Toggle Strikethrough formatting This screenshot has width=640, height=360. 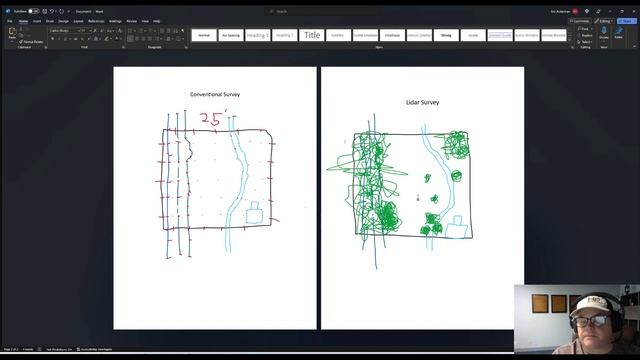pyautogui.click(x=76, y=39)
